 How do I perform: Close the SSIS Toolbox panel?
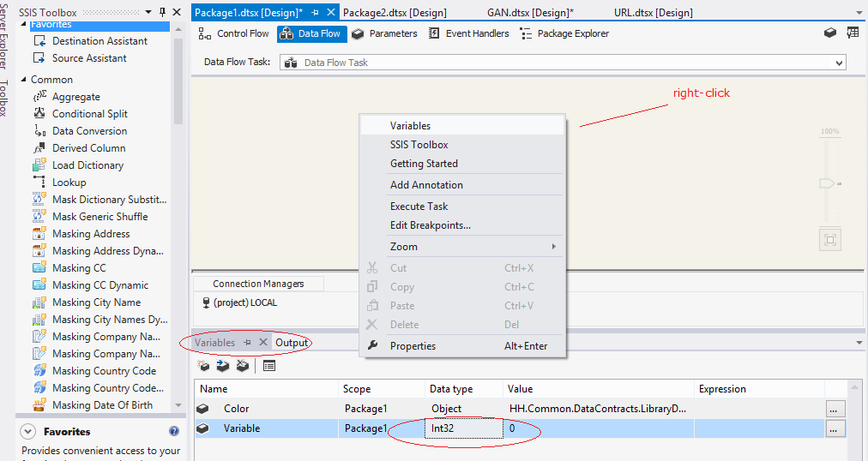(x=177, y=12)
